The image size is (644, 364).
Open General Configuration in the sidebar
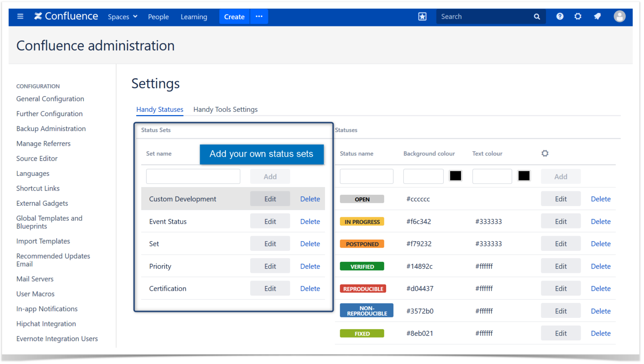(x=50, y=99)
